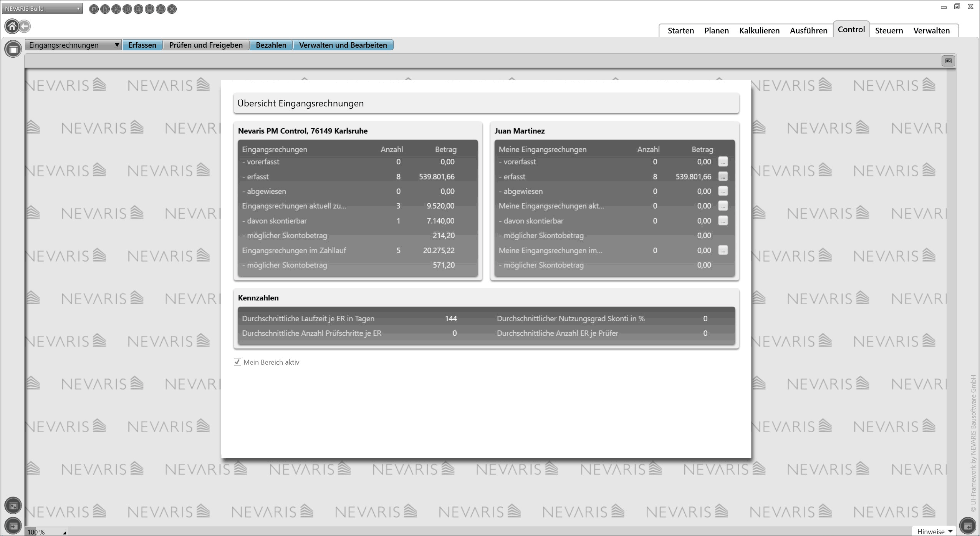980x536 pixels.
Task: Switch to the Planen tab
Action: (x=716, y=31)
